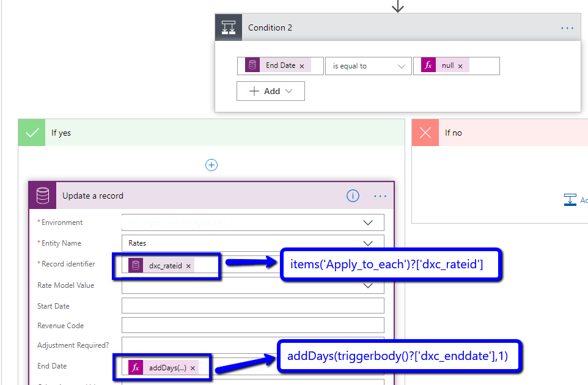Expand the Environment dropdown

(x=368, y=222)
